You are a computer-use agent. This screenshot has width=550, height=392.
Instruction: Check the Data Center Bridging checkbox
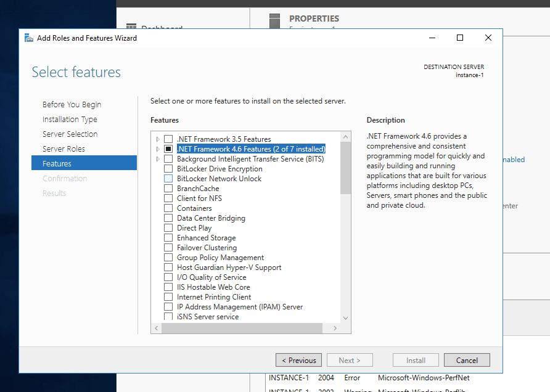point(168,218)
